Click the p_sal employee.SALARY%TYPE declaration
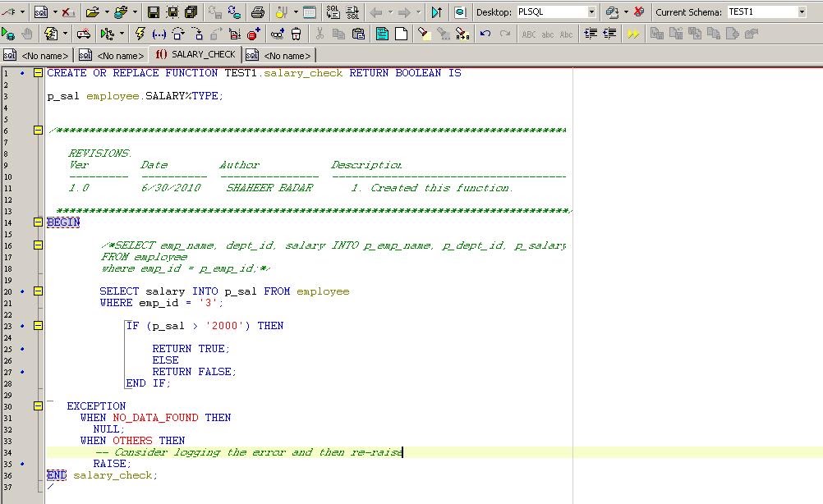The width and height of the screenshot is (823, 504). pos(135,96)
